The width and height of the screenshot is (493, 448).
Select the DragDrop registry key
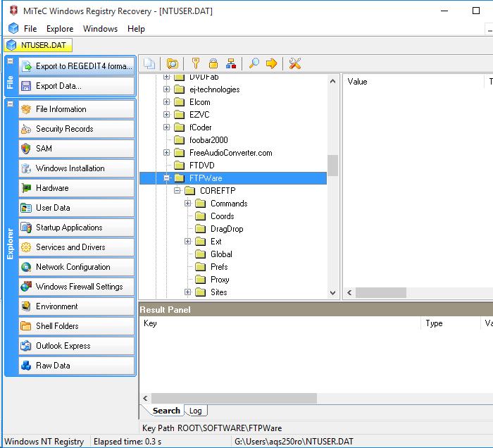[227, 228]
